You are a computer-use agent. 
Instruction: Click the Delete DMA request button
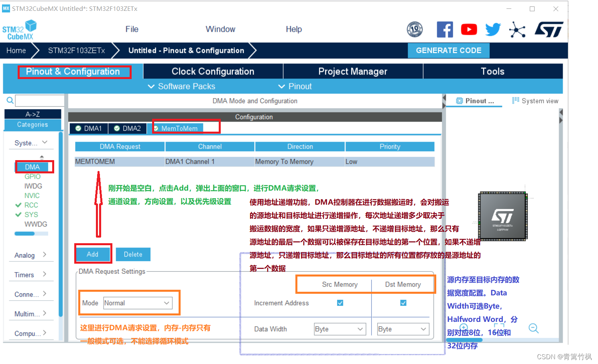[x=133, y=254]
